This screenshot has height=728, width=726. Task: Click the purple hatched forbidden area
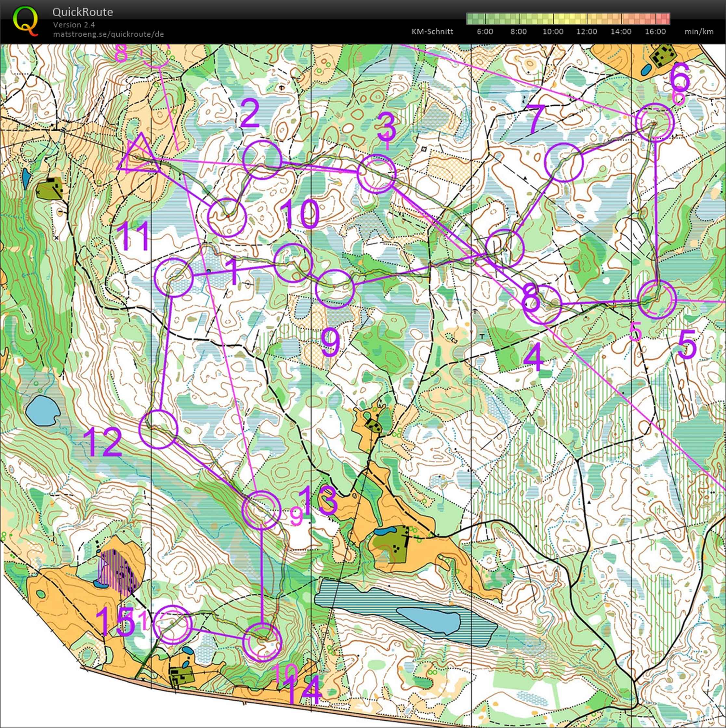118,572
